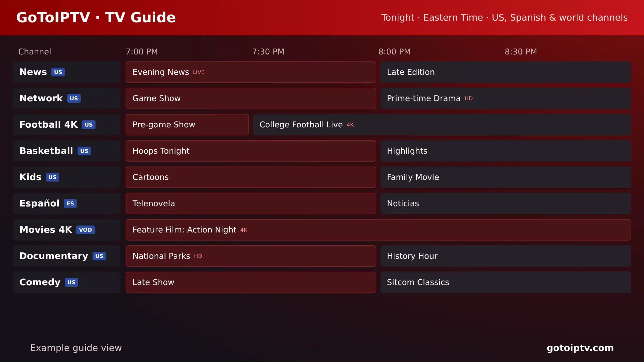
Task: Choose the Documentary channel
Action: pyautogui.click(x=67, y=256)
